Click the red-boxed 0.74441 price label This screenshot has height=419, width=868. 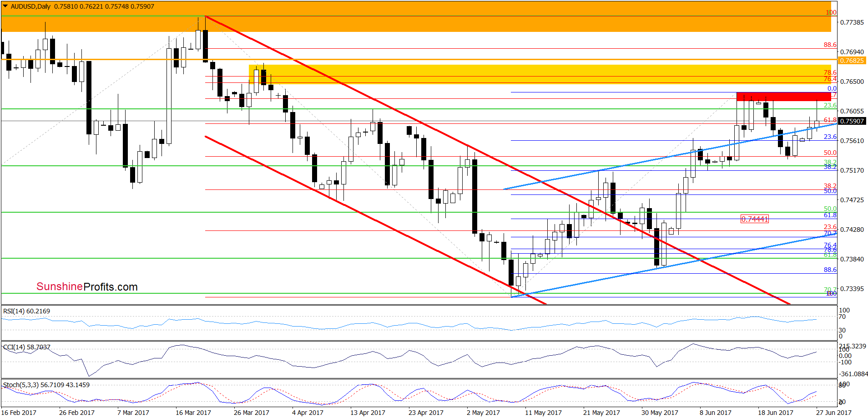[x=755, y=219]
